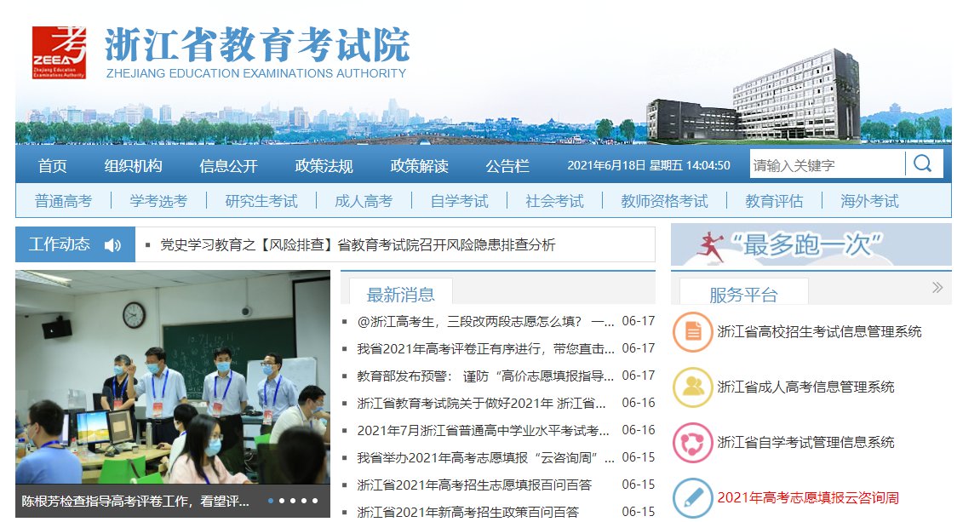Select the fifth slideshow dot indicator
This screenshot has width=980, height=522.
pyautogui.click(x=315, y=501)
